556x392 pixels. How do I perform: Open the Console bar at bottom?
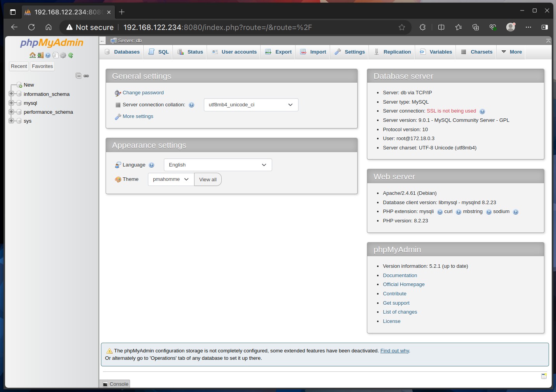pyautogui.click(x=115, y=384)
